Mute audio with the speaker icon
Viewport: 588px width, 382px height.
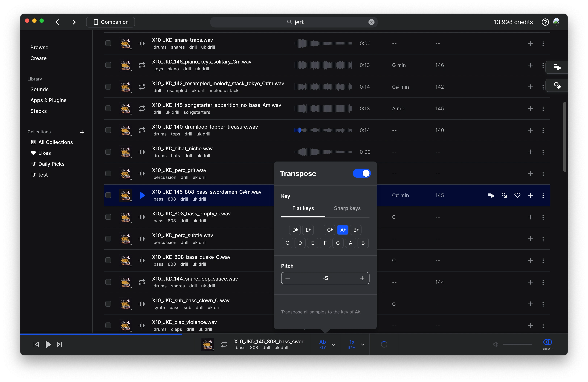(495, 344)
